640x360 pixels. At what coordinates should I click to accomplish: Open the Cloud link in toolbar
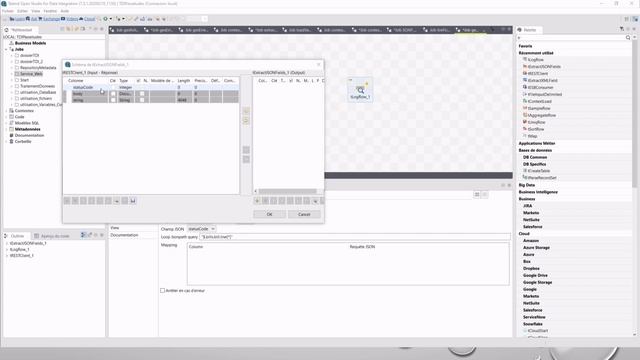coord(87,19)
